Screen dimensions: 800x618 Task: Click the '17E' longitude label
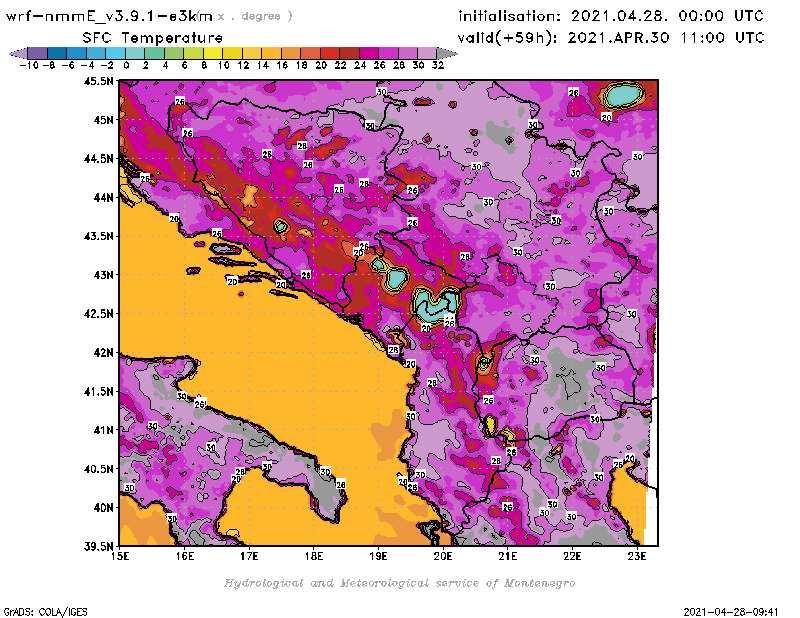(x=249, y=556)
